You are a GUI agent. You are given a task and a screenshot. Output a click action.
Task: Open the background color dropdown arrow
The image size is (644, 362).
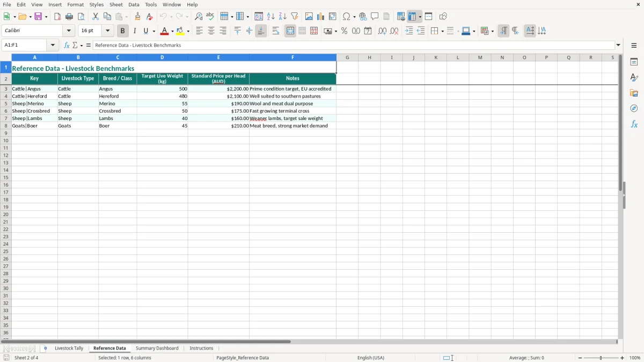188,31
